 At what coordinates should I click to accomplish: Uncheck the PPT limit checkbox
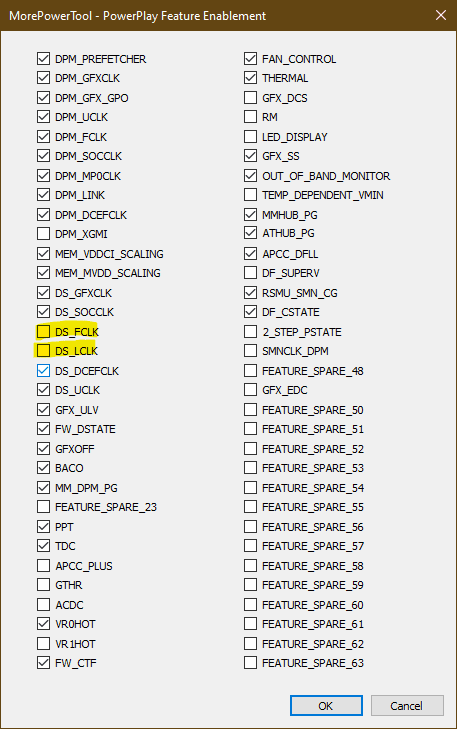[43, 527]
